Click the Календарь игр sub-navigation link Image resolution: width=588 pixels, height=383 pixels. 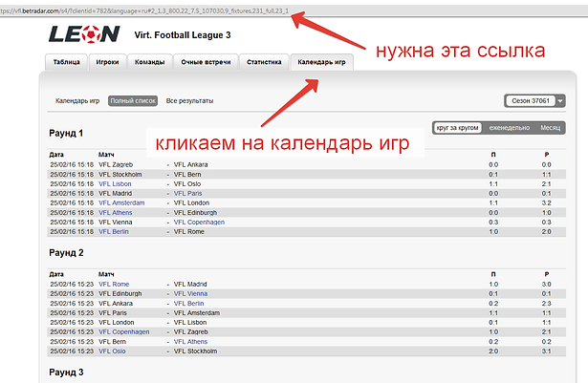click(77, 100)
